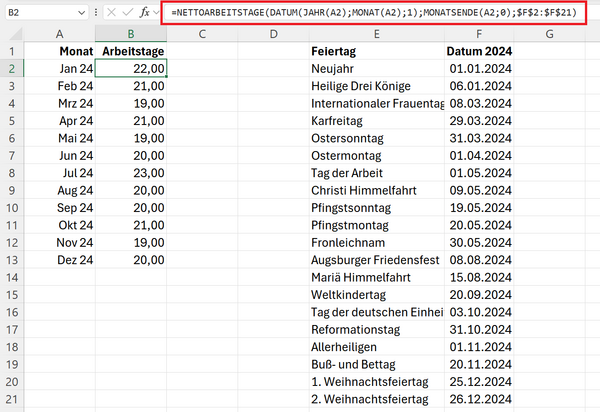Image resolution: width=600 pixels, height=412 pixels.
Task: Select the Feiertag header cell
Action: tap(376, 51)
